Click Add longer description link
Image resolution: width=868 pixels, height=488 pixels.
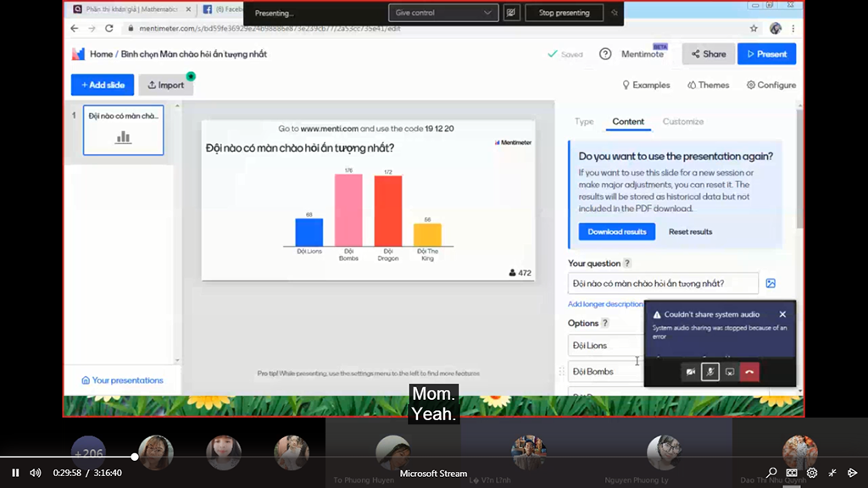[x=605, y=304]
